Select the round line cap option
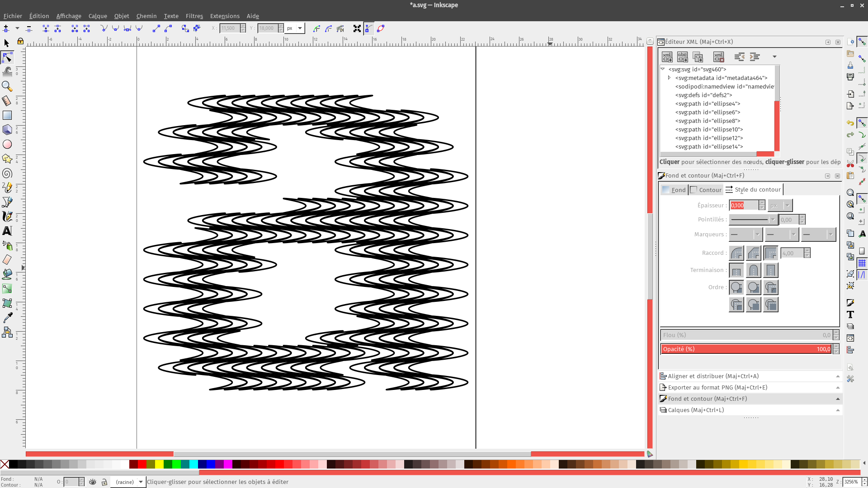Viewport: 868px width, 488px height. click(753, 270)
